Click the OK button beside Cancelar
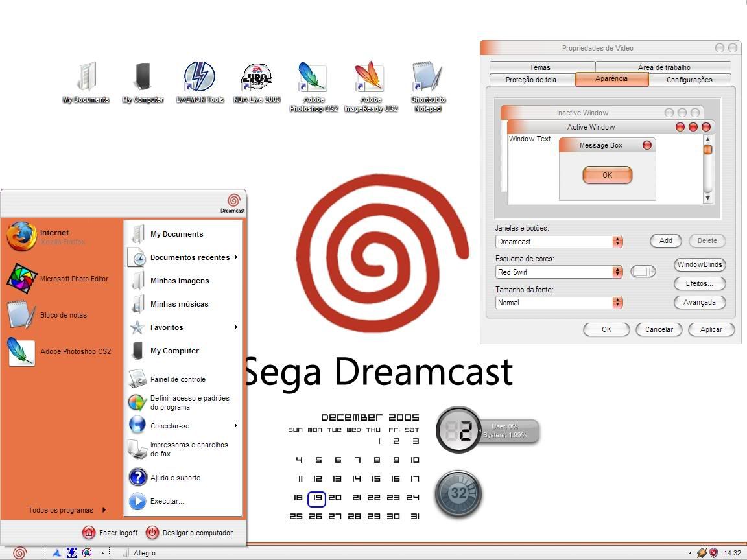The width and height of the screenshot is (747, 560). [x=606, y=329]
